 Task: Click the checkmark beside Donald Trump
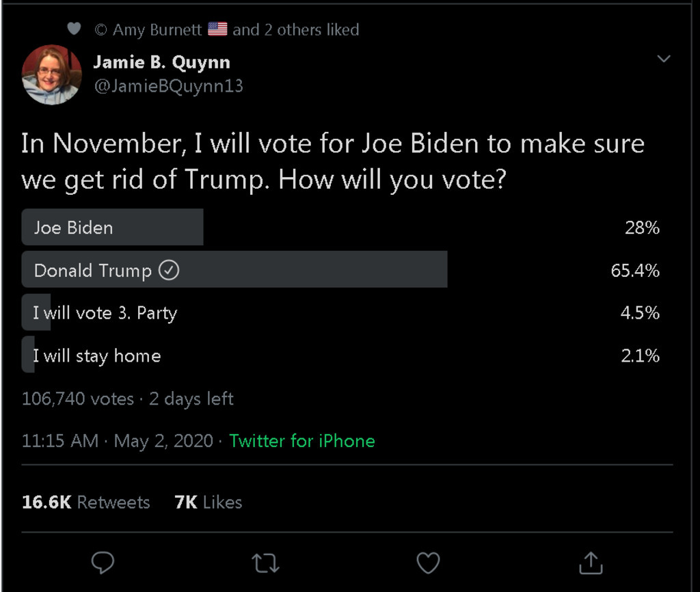(x=169, y=271)
